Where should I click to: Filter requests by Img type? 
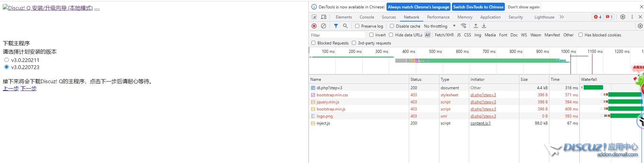(478, 35)
